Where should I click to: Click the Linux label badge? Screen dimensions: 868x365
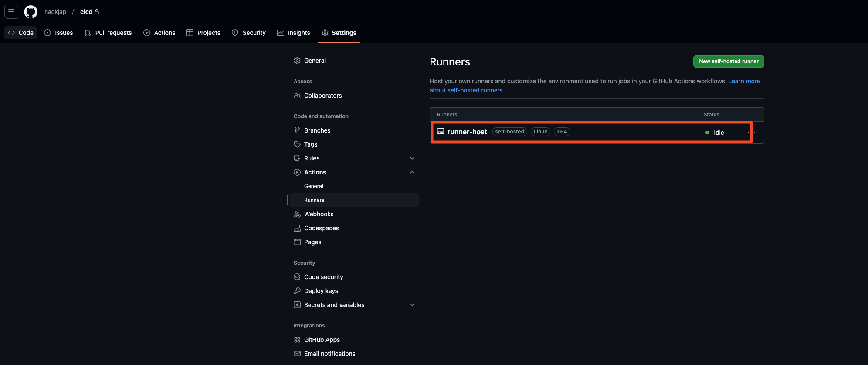click(540, 132)
